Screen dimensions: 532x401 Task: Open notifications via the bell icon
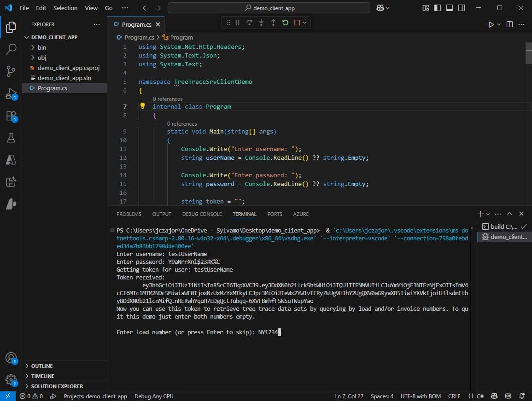[522, 396]
